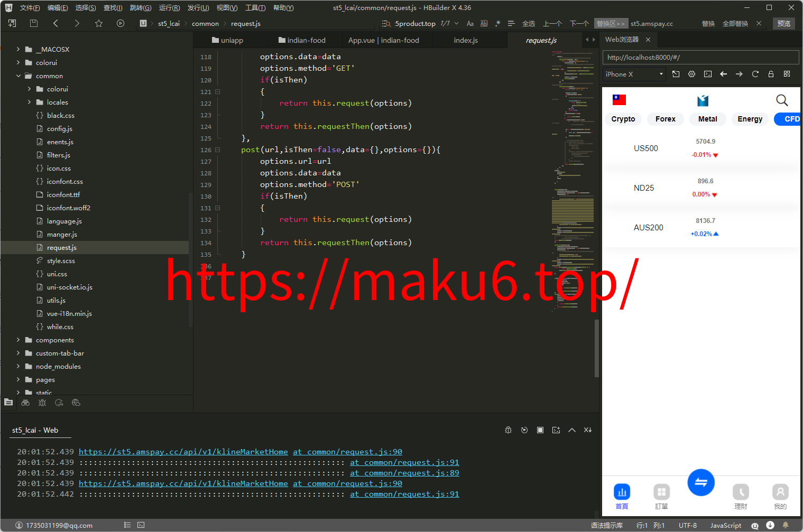
Task: Click the browser back arrow in preview panel
Action: [x=723, y=74]
